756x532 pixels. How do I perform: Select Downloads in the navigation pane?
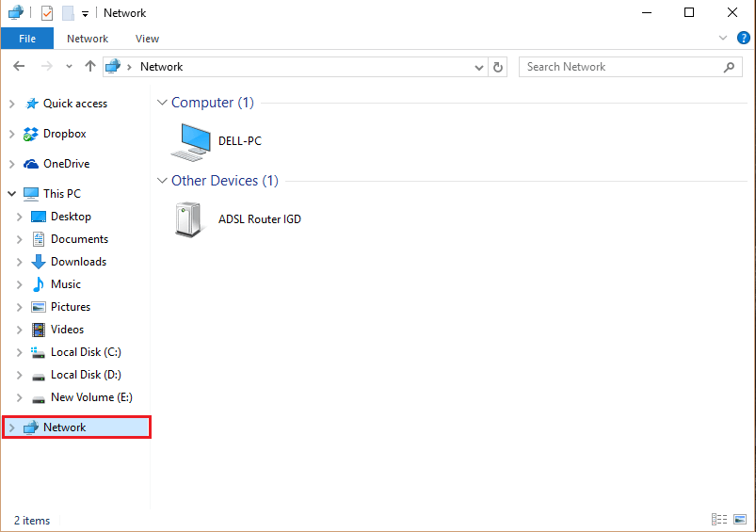point(78,262)
